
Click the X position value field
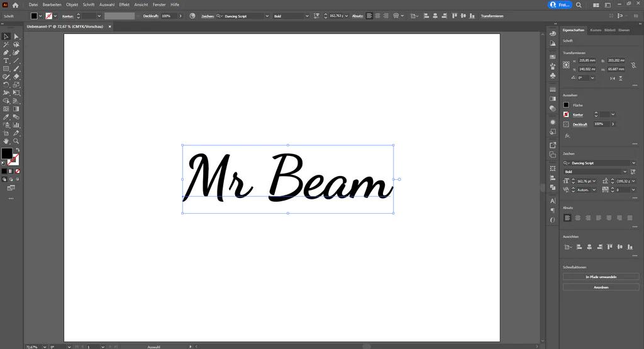click(587, 60)
